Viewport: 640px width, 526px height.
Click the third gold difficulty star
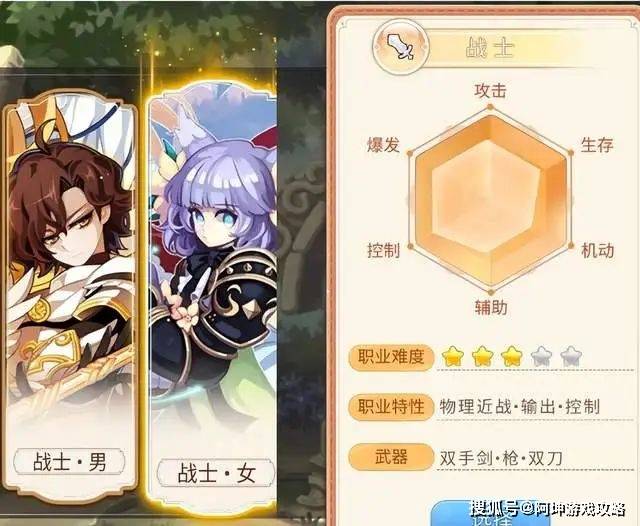point(512,356)
